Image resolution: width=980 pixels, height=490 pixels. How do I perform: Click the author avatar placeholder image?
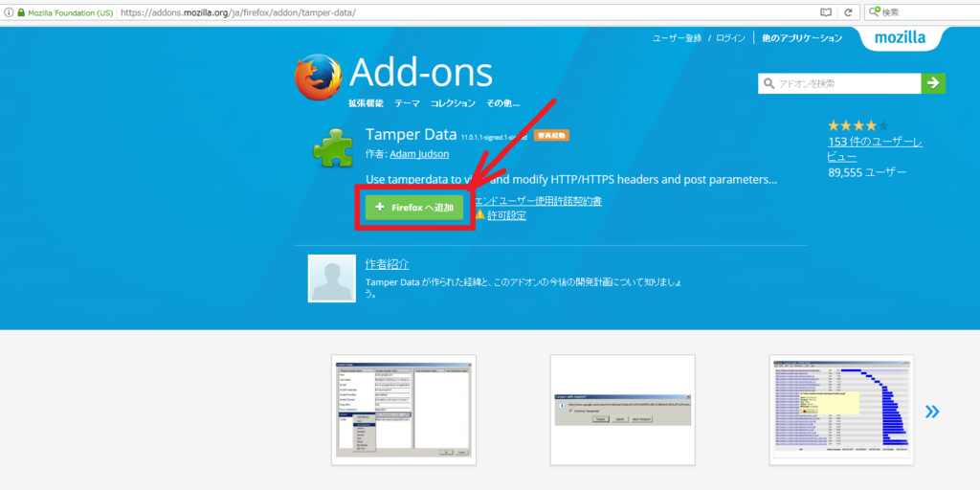click(332, 278)
